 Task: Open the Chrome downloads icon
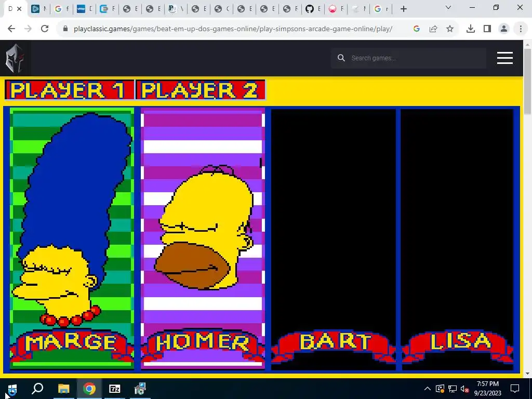click(x=470, y=29)
